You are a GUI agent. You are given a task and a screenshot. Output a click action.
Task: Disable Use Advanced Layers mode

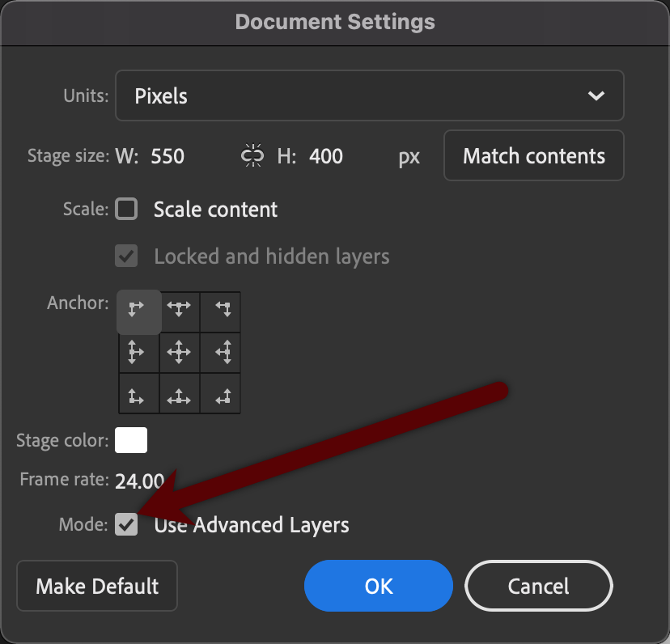pos(126,524)
